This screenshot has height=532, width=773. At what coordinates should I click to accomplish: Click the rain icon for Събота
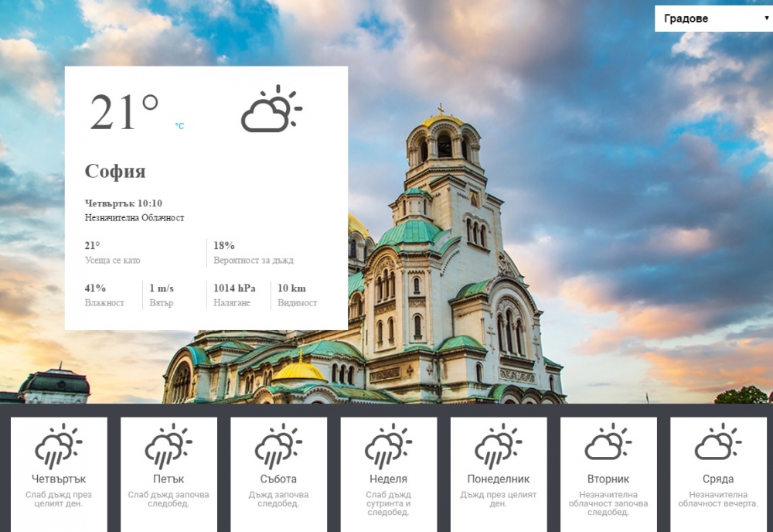pos(278,445)
